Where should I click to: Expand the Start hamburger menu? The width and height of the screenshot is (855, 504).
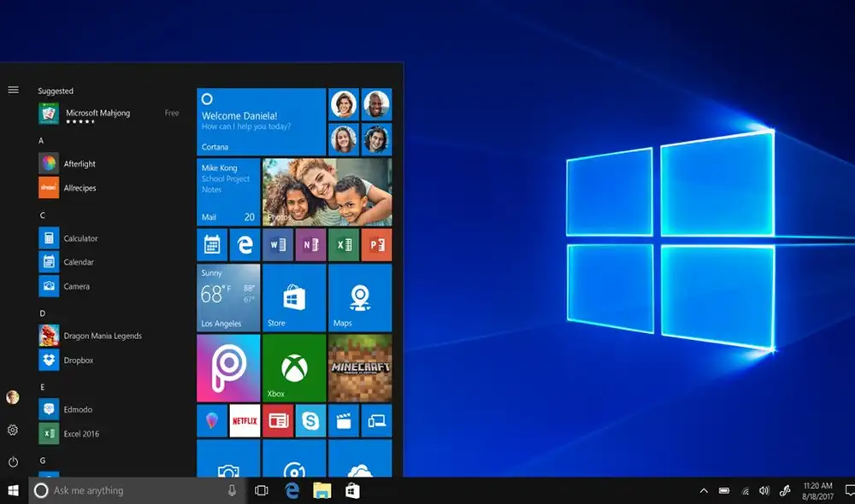pyautogui.click(x=13, y=90)
